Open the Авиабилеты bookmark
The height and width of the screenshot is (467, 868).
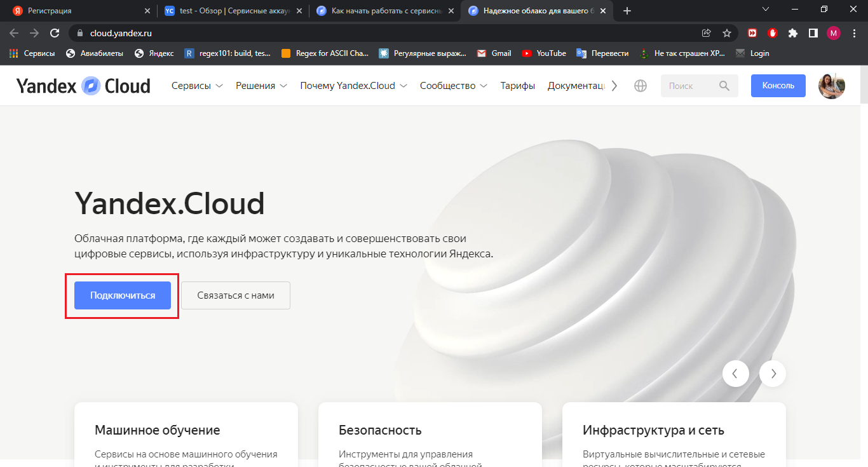95,53
